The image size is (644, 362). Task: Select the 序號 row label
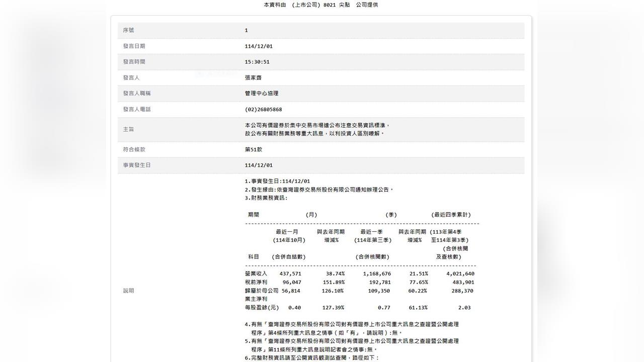pos(129,30)
